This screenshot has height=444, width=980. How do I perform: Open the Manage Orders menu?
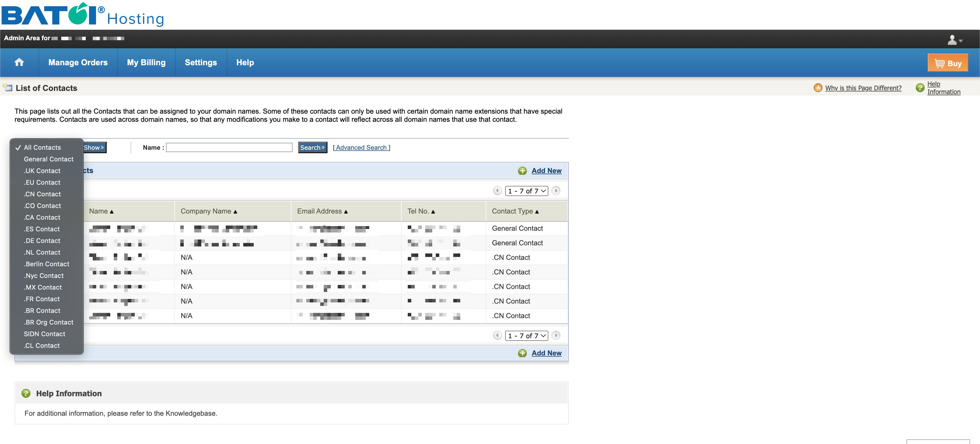pos(78,62)
